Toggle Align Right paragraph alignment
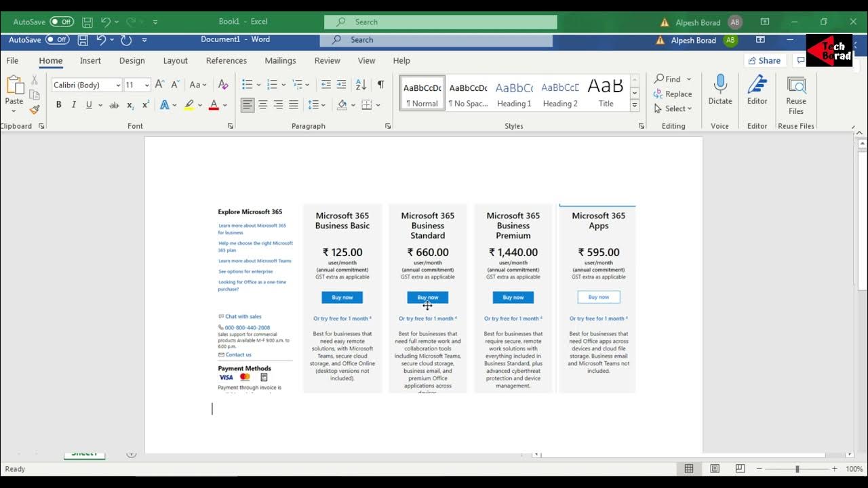 click(x=278, y=105)
